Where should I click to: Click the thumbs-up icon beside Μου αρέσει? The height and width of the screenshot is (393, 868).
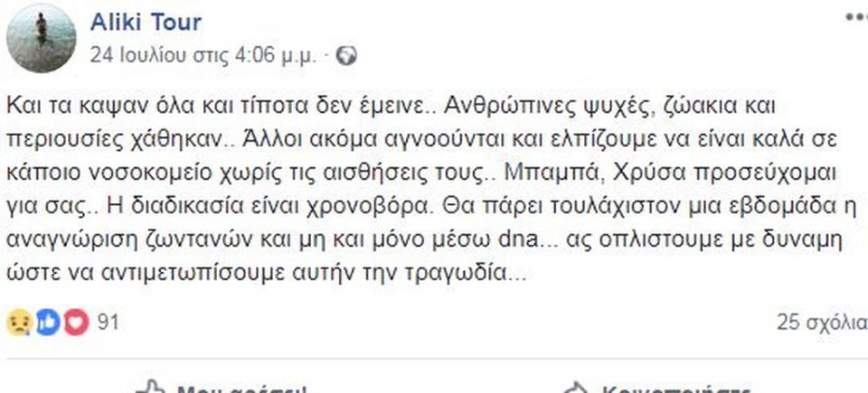tap(151, 388)
